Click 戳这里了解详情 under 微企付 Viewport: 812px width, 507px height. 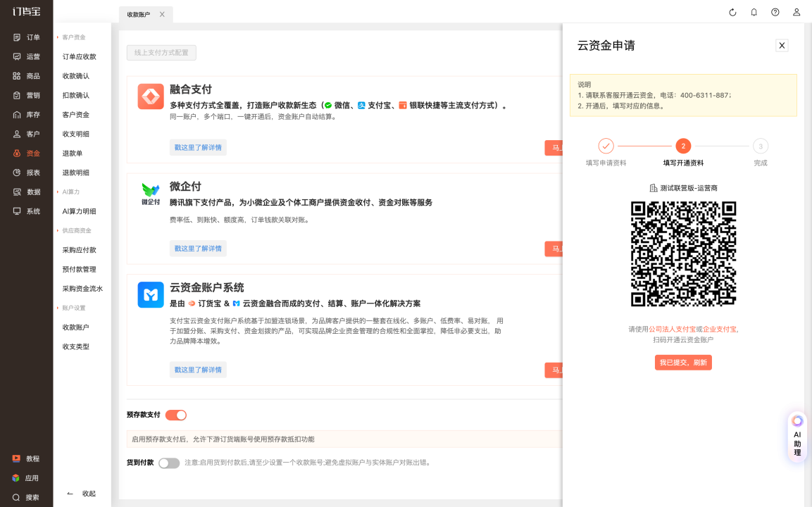(198, 249)
